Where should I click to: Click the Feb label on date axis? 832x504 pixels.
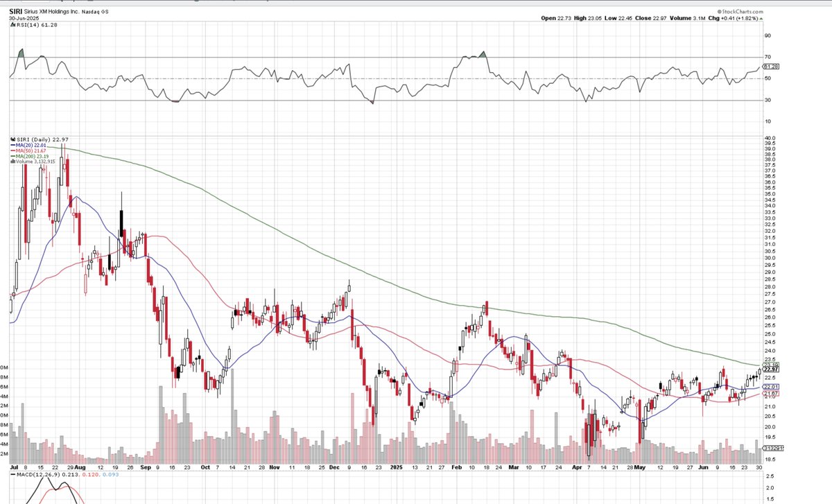pos(458,468)
